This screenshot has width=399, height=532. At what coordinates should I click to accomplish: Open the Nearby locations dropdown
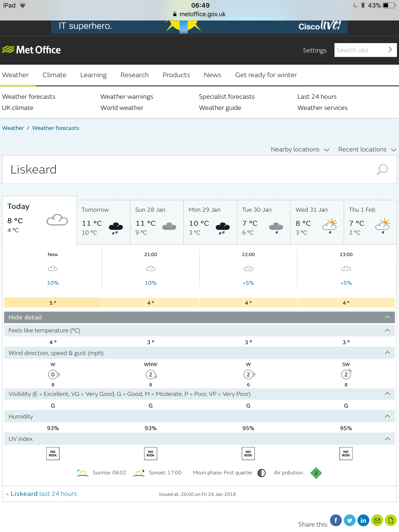(x=300, y=150)
